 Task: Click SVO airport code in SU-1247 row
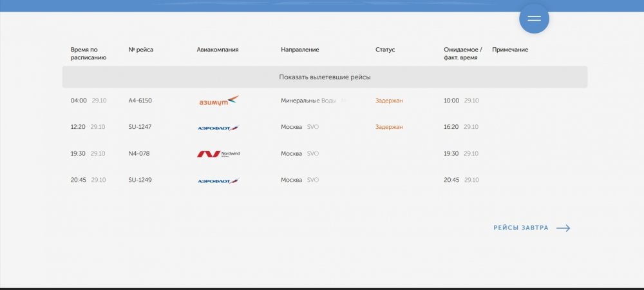tap(313, 127)
